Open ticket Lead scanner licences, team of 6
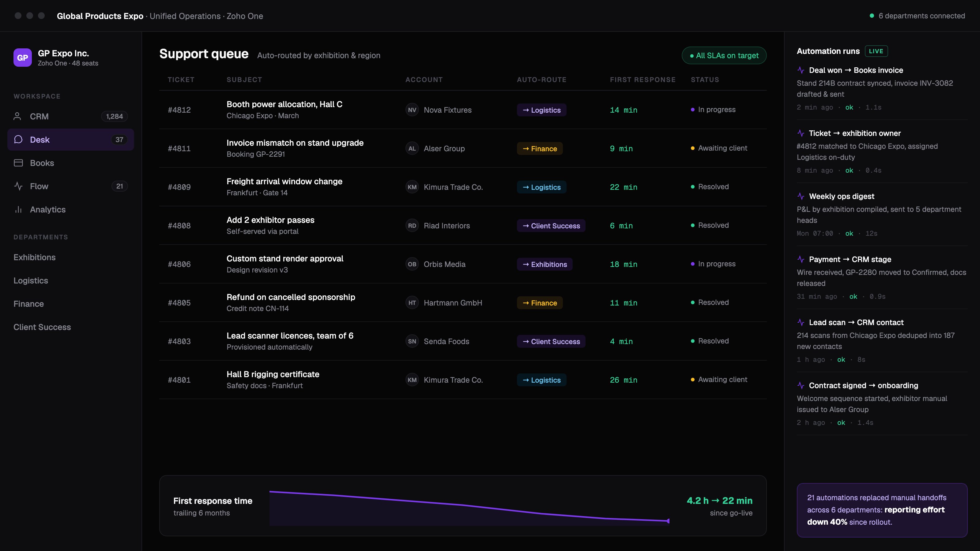The height and width of the screenshot is (551, 980). pos(463,341)
